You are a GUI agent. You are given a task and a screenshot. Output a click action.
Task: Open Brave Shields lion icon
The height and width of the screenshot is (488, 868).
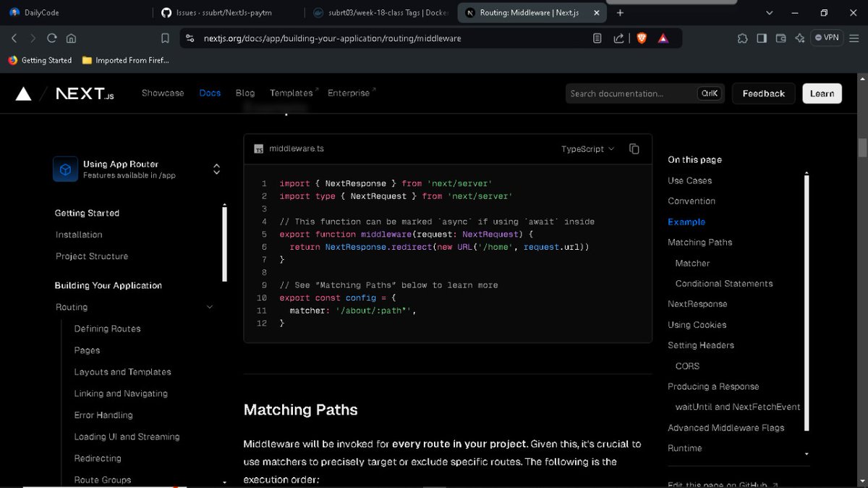coord(642,38)
